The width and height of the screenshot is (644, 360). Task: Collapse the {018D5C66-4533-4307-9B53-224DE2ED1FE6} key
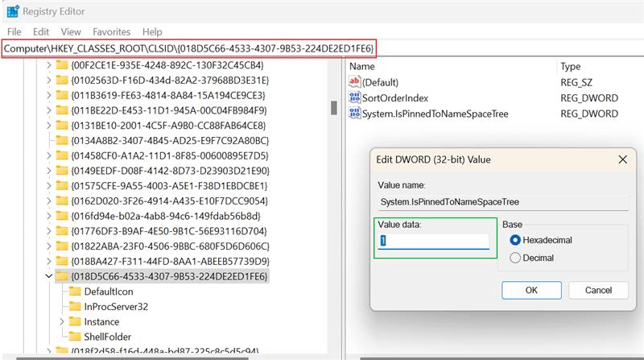48,276
